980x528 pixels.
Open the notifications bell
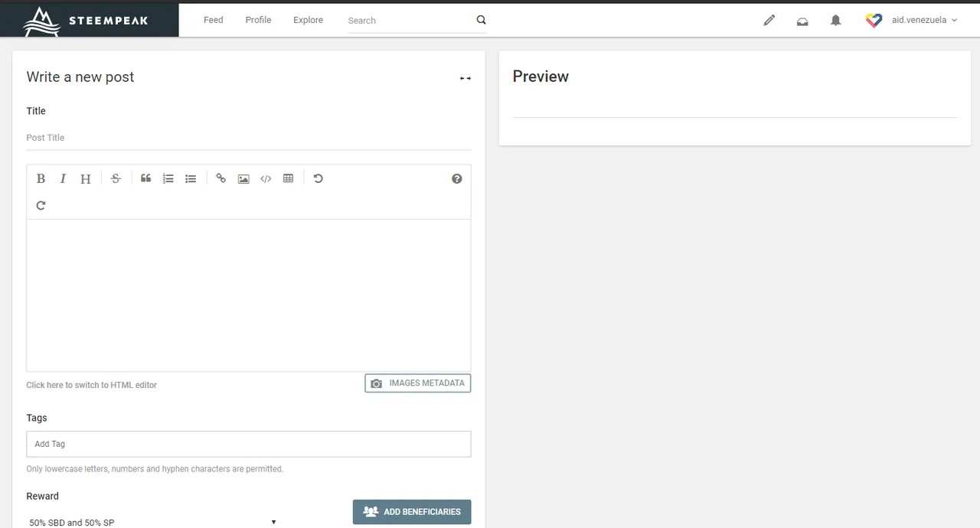(836, 21)
